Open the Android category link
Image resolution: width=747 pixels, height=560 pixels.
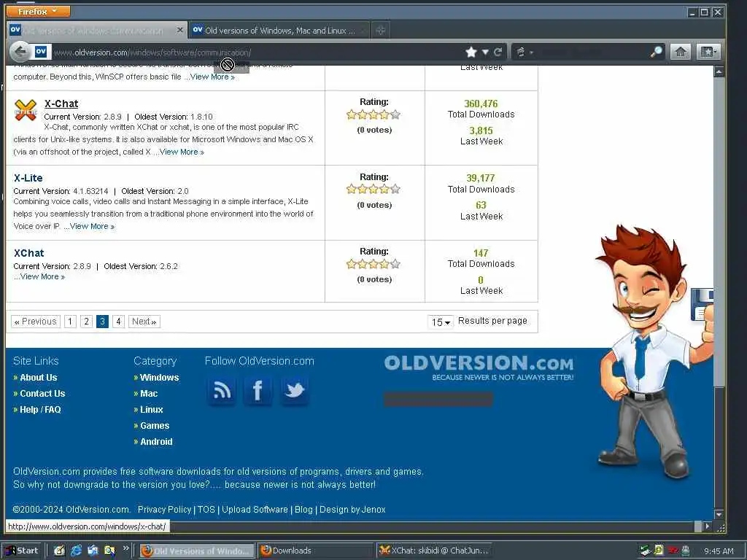156,441
